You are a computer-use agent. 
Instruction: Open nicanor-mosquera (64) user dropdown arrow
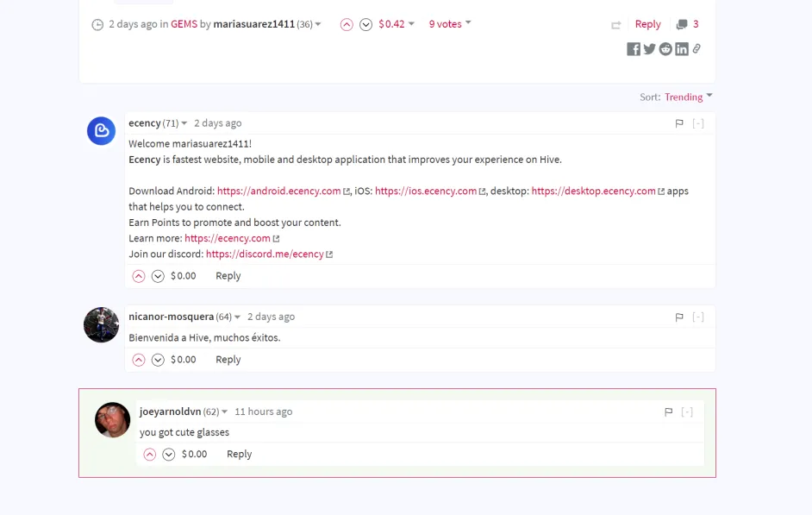[x=237, y=317]
